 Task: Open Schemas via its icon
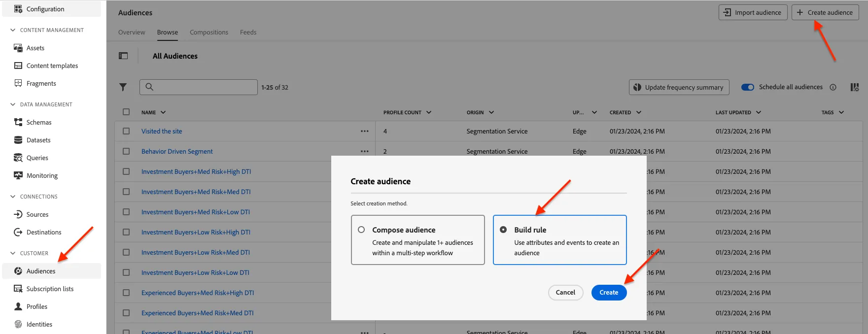pos(18,122)
